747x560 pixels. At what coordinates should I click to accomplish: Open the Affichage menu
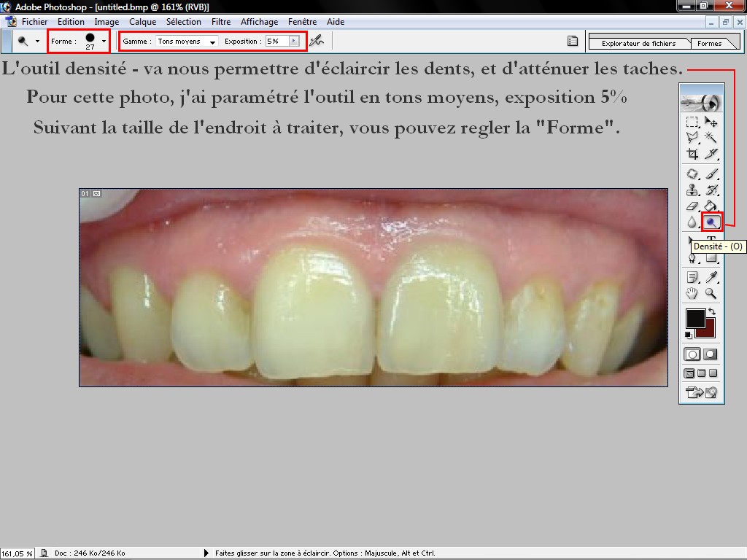coord(259,21)
